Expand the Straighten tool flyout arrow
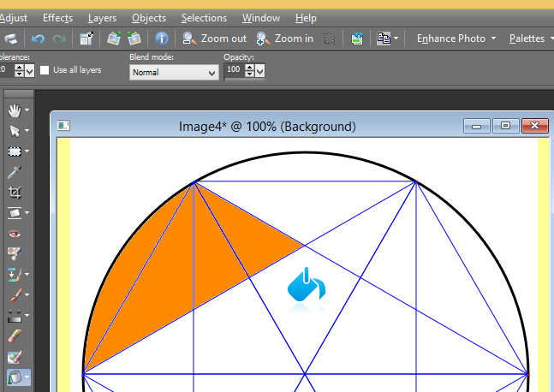Viewport: 554px width, 392px height. coord(27,212)
